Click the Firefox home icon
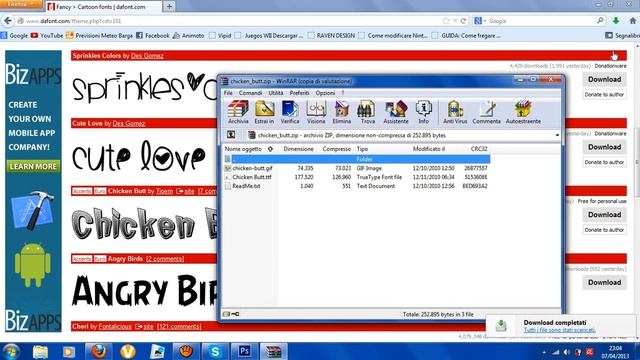Screen dimensions: 640x360 (633, 20)
